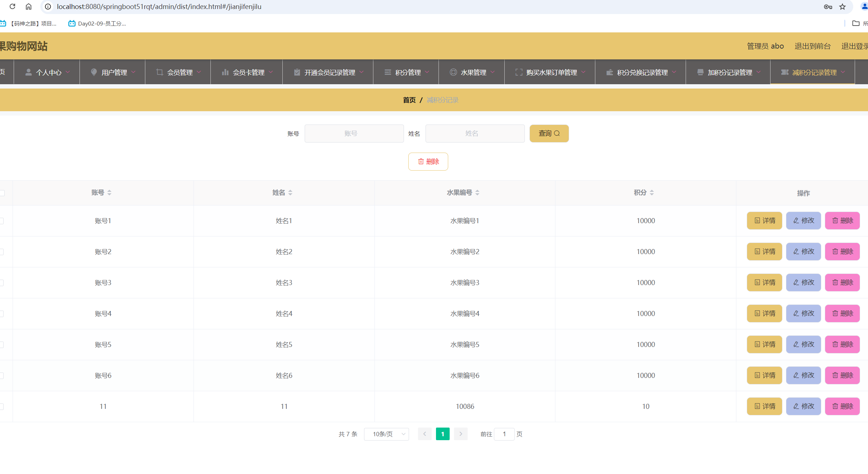The image size is (868, 474).
Task: Toggle the select-all header checkbox
Action: (x=2, y=193)
